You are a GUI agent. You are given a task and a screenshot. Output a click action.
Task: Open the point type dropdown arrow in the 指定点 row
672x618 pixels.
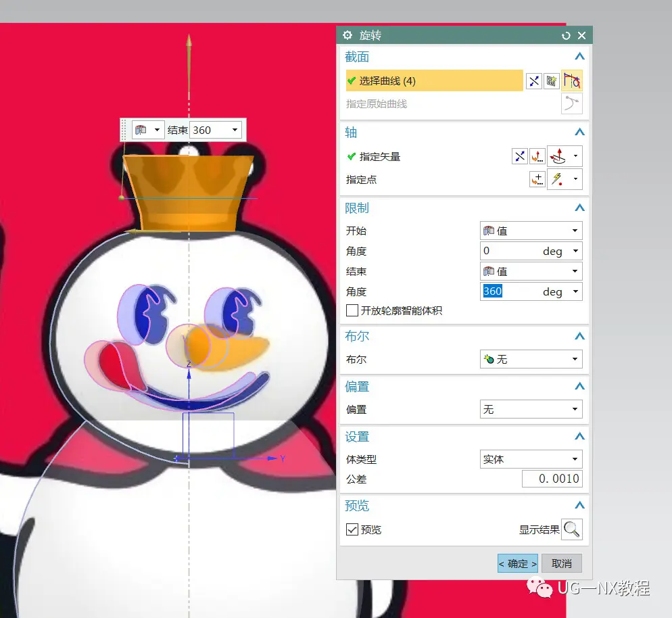575,179
